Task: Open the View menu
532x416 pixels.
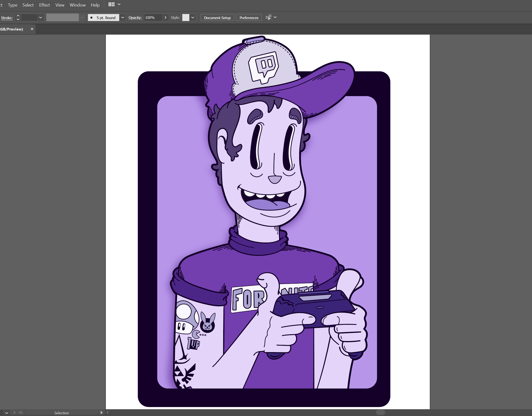Action: click(x=60, y=5)
